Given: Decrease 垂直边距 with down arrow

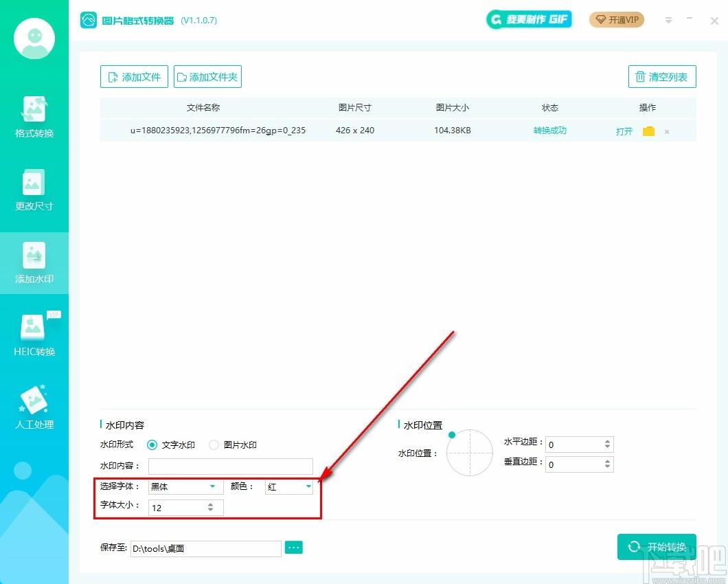Looking at the screenshot, I should pos(607,467).
